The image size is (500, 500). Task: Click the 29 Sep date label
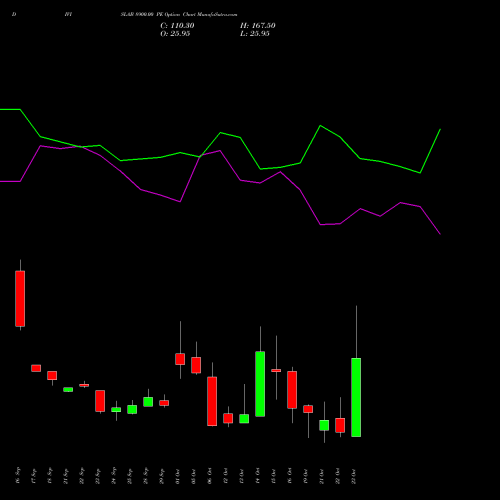pyautogui.click(x=162, y=476)
